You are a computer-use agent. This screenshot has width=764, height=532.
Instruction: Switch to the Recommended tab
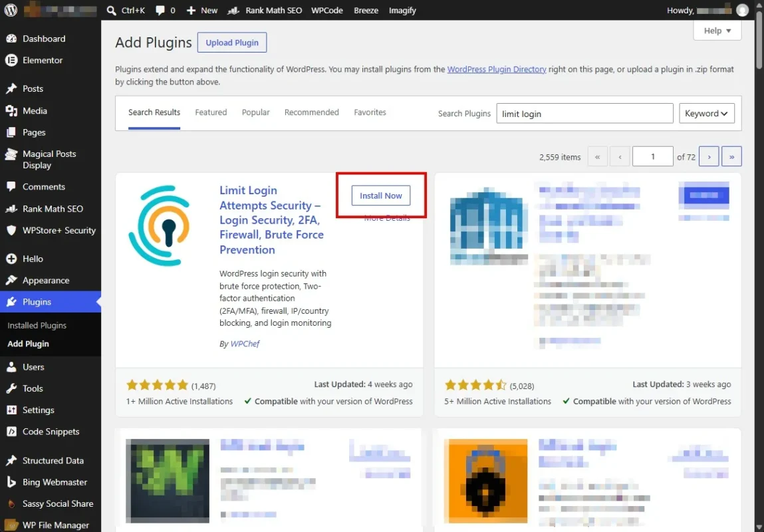click(x=311, y=112)
